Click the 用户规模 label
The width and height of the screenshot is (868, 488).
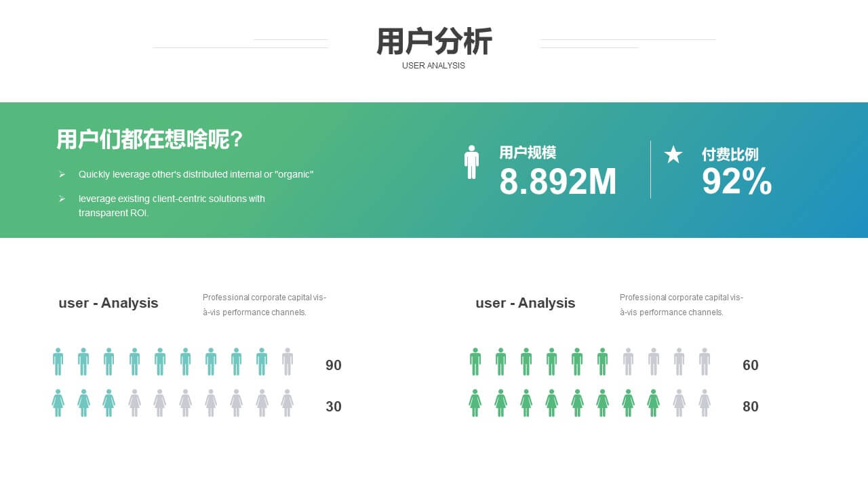tap(528, 152)
